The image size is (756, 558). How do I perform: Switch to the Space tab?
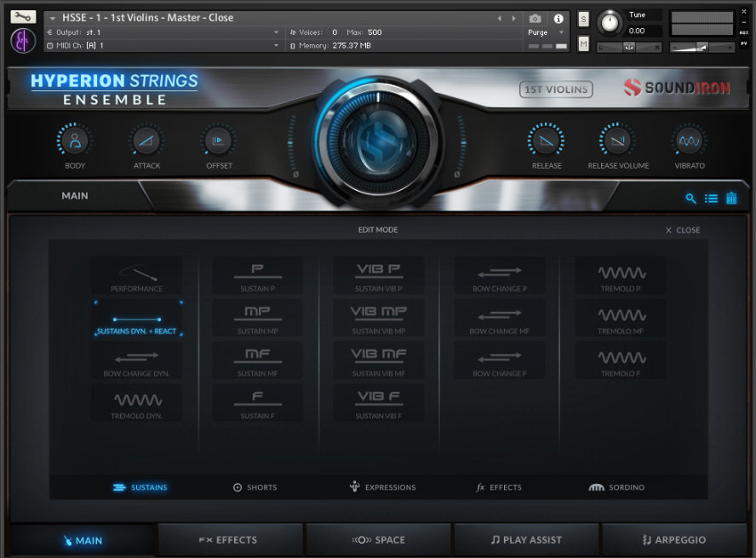point(379,540)
